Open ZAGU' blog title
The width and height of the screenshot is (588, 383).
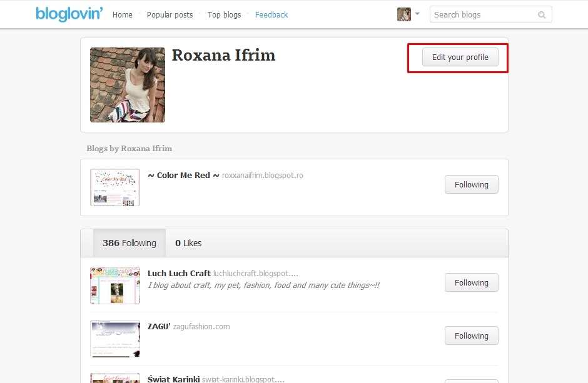[x=159, y=327]
